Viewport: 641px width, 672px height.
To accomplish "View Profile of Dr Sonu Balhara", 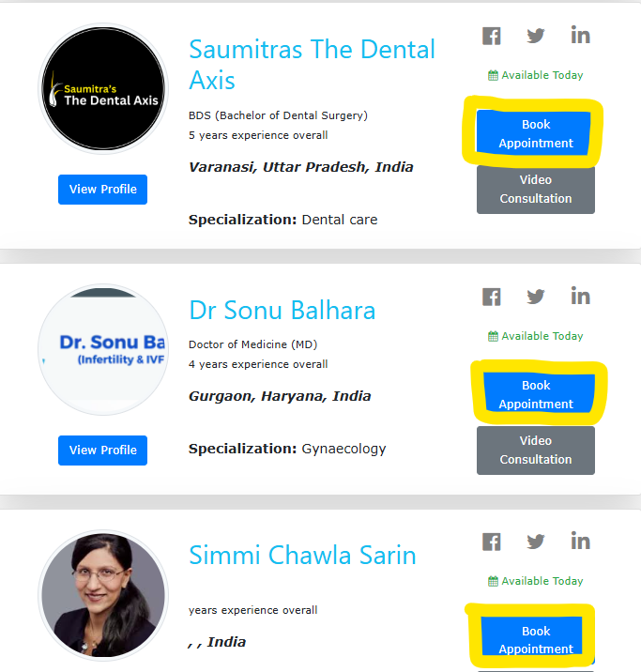I will pos(103,451).
